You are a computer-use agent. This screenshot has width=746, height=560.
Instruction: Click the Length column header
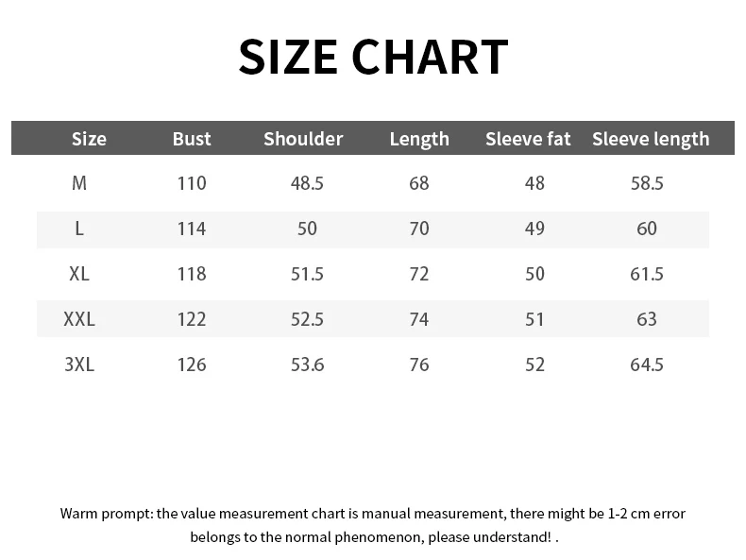click(x=419, y=139)
